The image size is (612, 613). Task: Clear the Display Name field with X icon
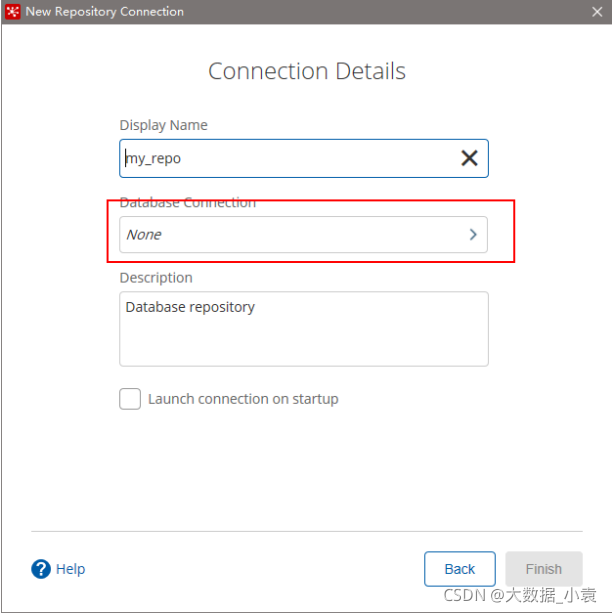(469, 158)
